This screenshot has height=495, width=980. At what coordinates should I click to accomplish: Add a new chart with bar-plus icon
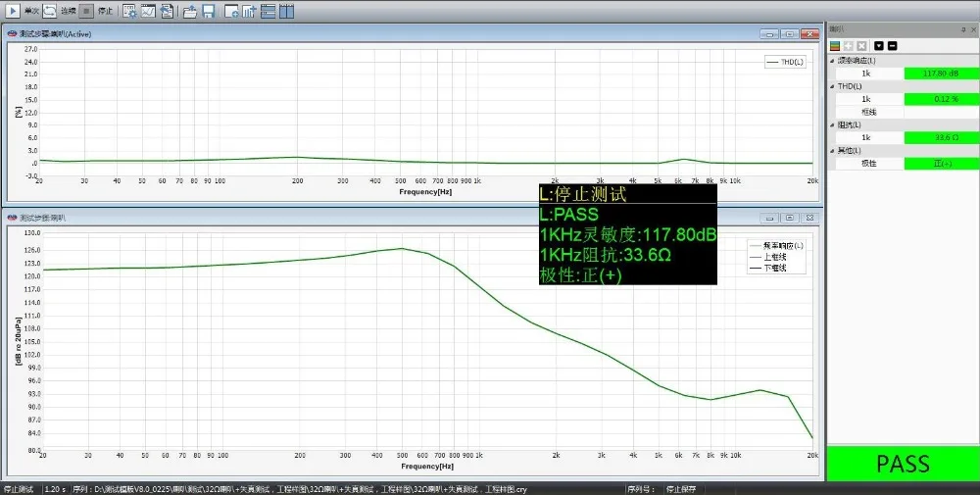click(249, 11)
